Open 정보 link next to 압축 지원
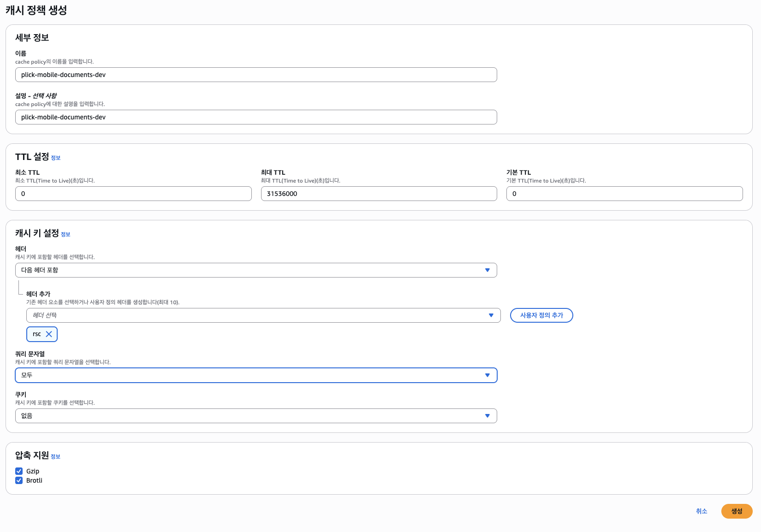Image resolution: width=761 pixels, height=532 pixels. tap(55, 457)
